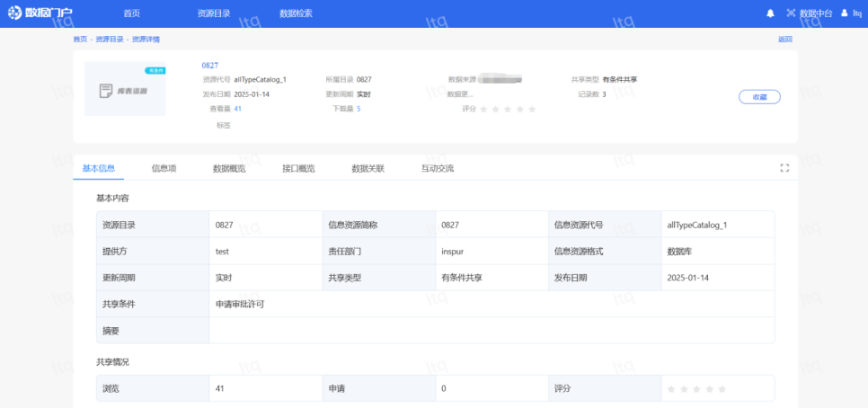Viewport: 868px width, 408px height.
Task: Open the notifications bell
Action: click(x=770, y=13)
